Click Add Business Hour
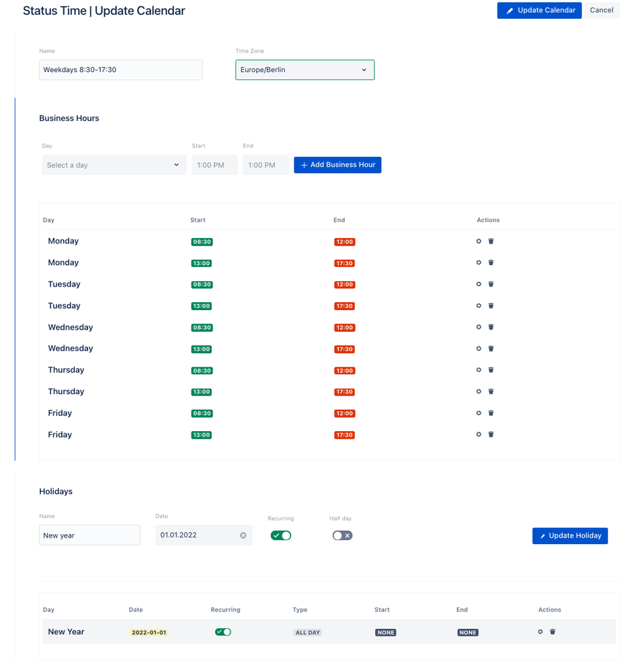638x672 pixels. 337,165
